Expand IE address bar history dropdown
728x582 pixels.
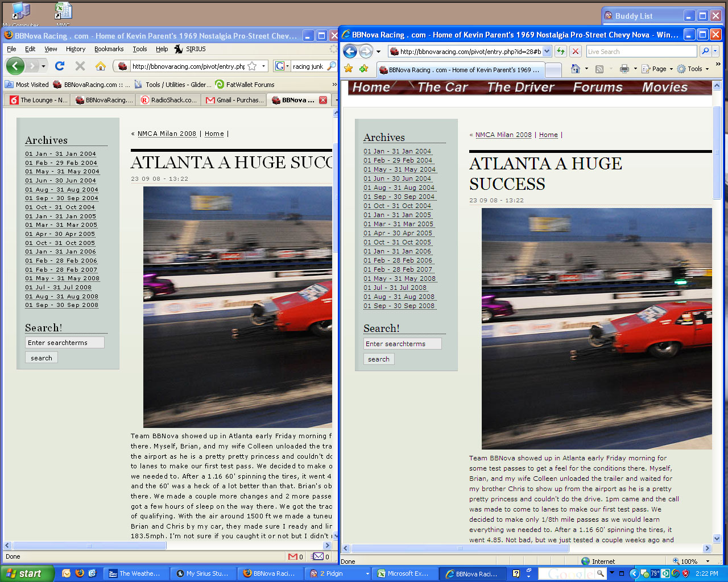coord(547,51)
